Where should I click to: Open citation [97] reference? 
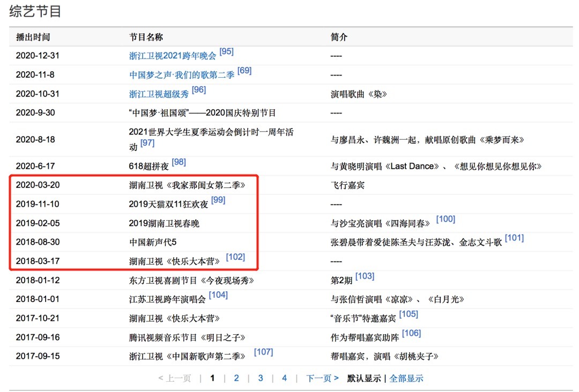coord(147,142)
